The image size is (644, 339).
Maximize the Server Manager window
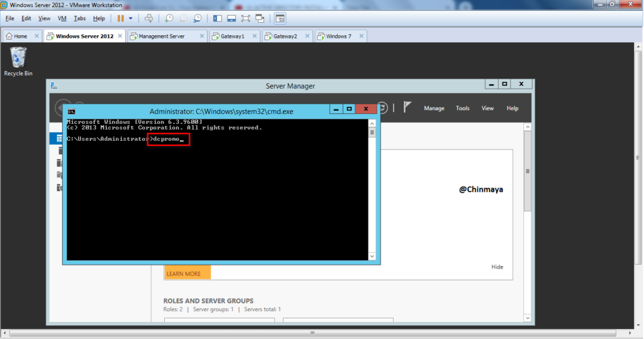point(504,84)
